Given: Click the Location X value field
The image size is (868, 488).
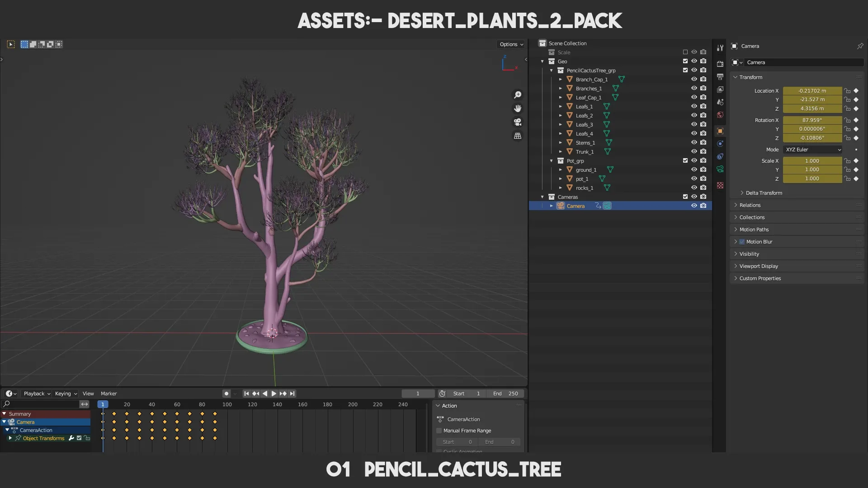Looking at the screenshot, I should (812, 91).
